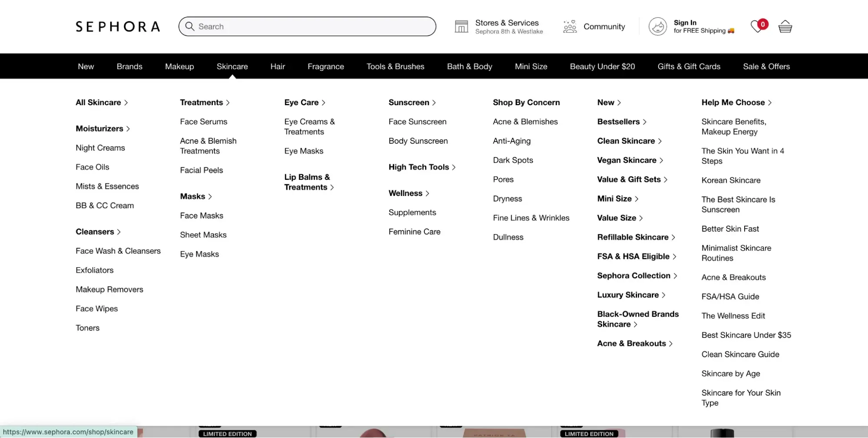The height and width of the screenshot is (438, 868).
Task: Open Bestsellers skincare link
Action: point(622,122)
